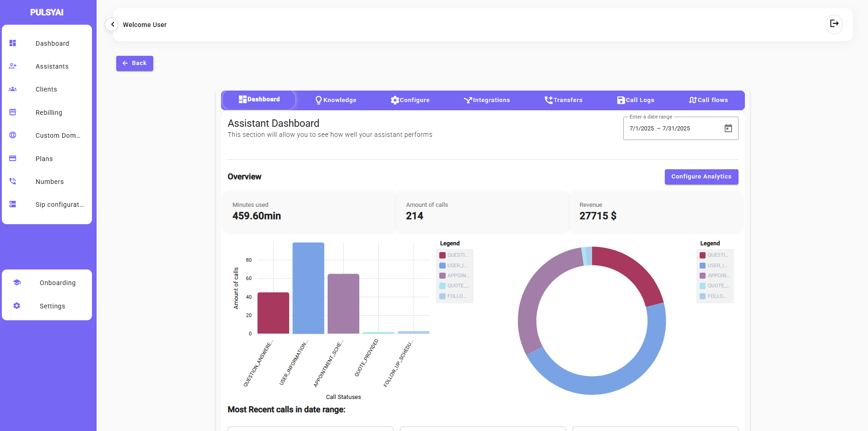Click the PULSYAI logo

[x=47, y=12]
